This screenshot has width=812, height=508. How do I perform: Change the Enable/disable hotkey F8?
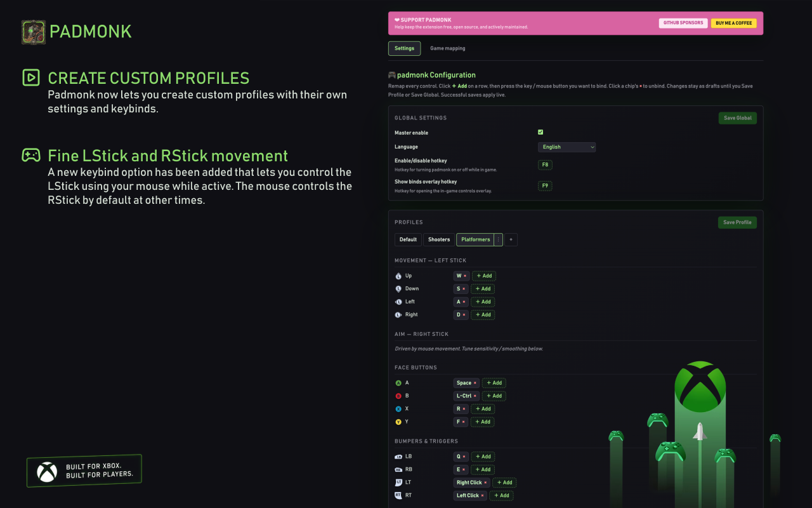tap(545, 165)
